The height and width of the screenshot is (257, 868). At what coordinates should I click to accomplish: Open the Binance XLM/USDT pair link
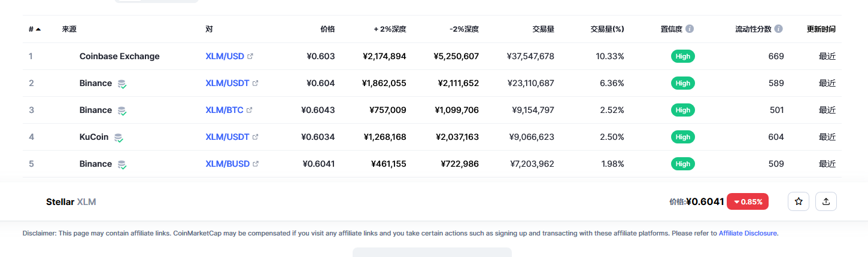tap(227, 83)
